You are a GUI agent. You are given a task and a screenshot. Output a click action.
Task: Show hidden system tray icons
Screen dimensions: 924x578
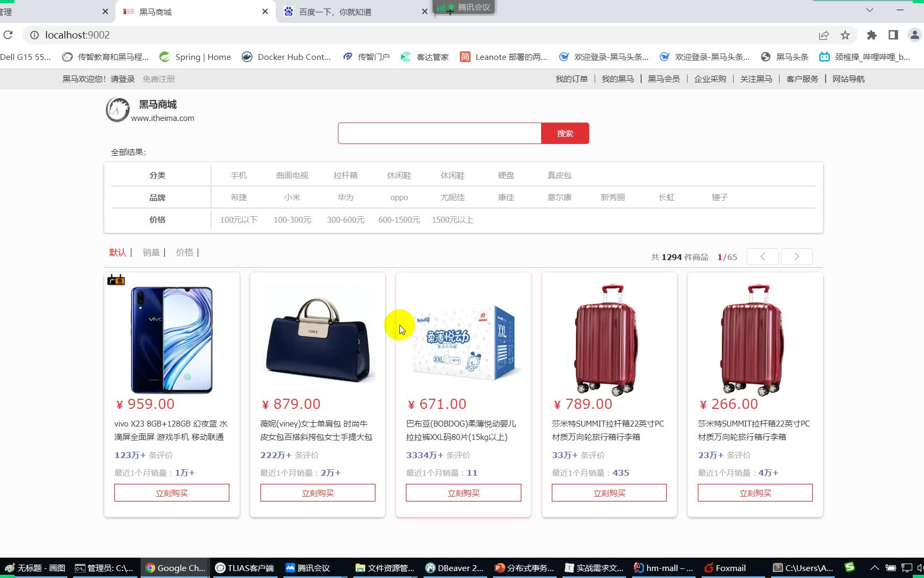pos(875,568)
